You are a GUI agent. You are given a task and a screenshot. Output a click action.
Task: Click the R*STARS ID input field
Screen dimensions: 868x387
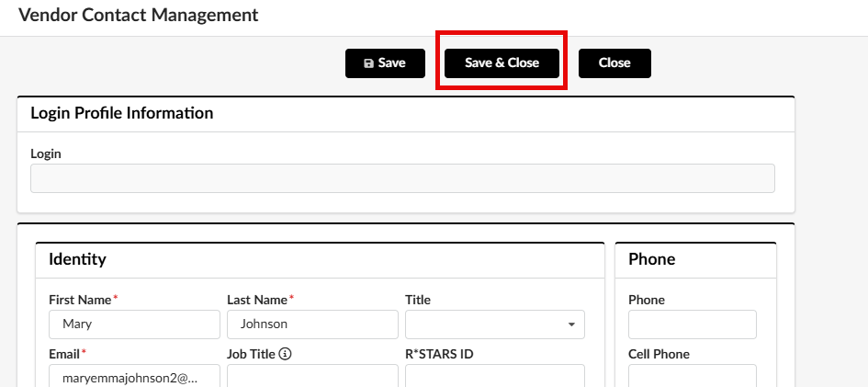click(495, 378)
